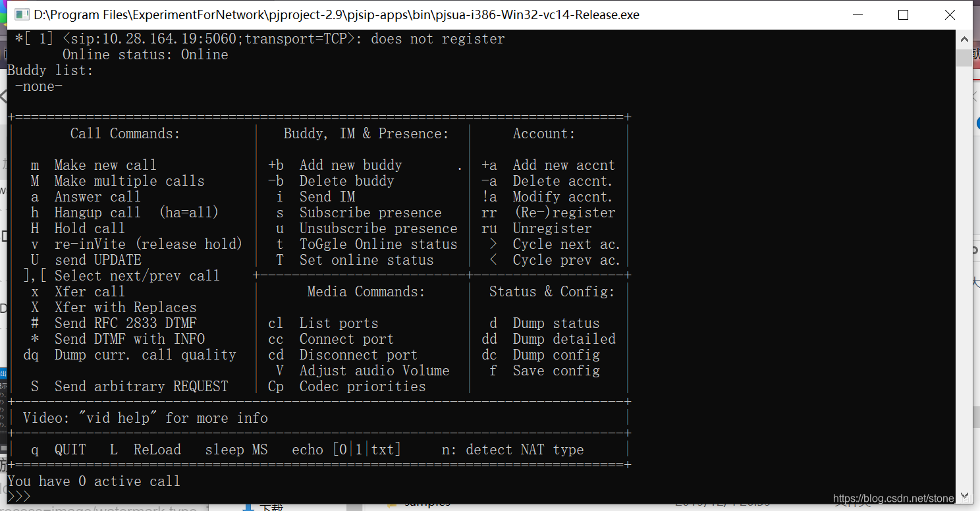The height and width of the screenshot is (511, 980).
Task: Click the "Codec priorities" command
Action: [346, 387]
